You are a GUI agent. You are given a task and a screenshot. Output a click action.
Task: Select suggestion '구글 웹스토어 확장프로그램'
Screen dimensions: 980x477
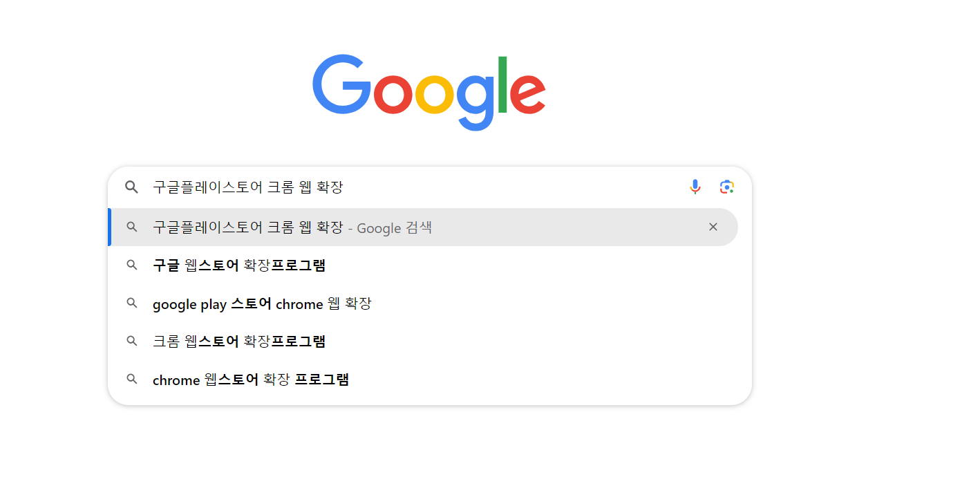click(x=423, y=265)
